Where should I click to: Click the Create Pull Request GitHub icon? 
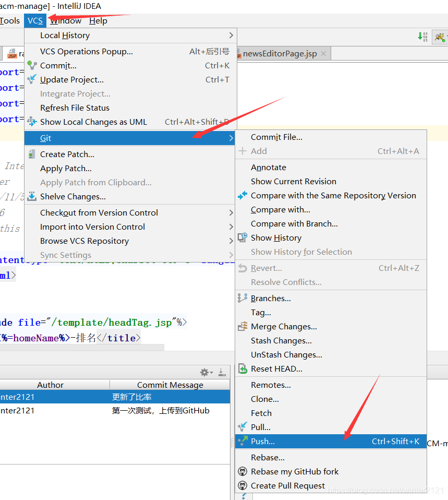click(243, 485)
